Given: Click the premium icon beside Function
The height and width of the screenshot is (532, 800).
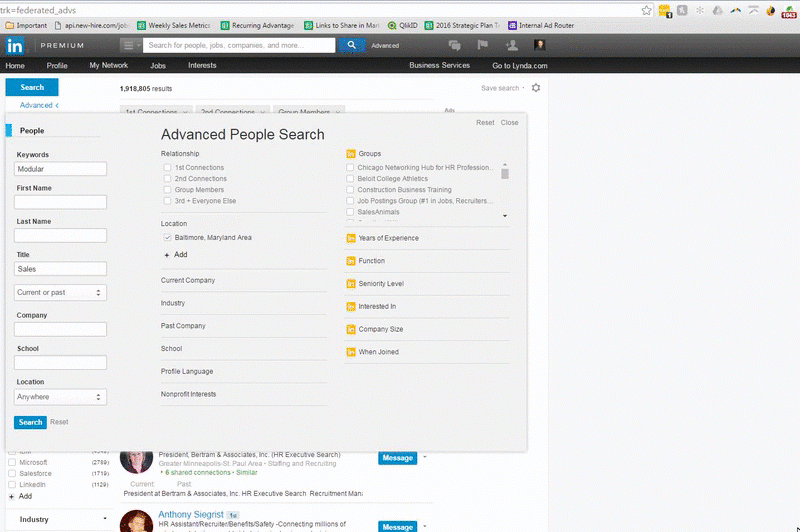Looking at the screenshot, I should pos(351,261).
